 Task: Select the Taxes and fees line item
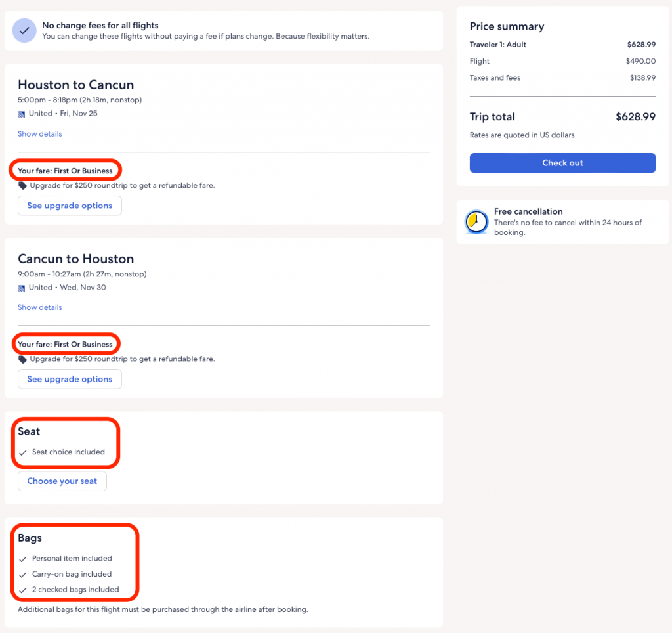point(495,78)
